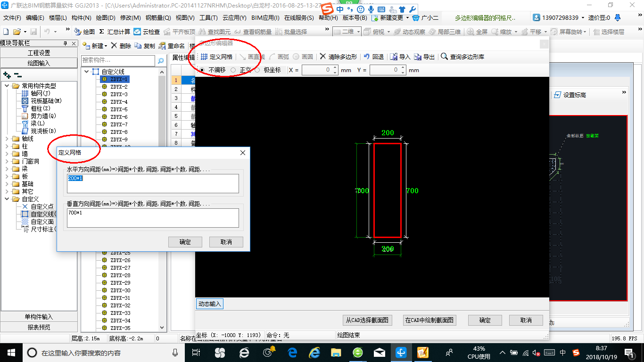
Task: Click the 搜索构件 search input box
Action: pos(118,60)
